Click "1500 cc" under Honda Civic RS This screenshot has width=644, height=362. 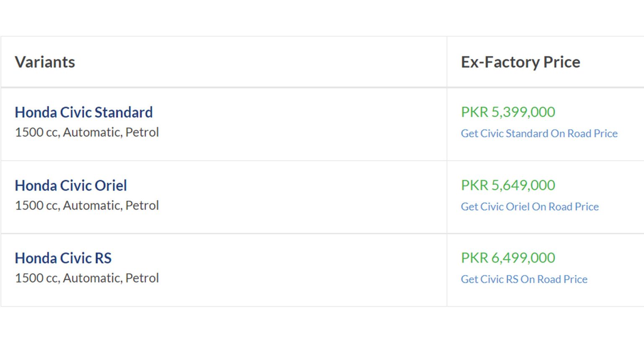coord(36,278)
